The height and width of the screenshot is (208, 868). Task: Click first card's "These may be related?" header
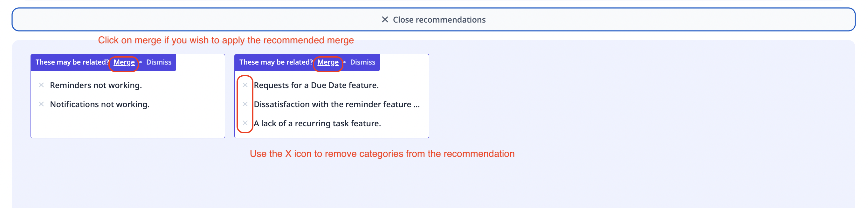coord(72,62)
